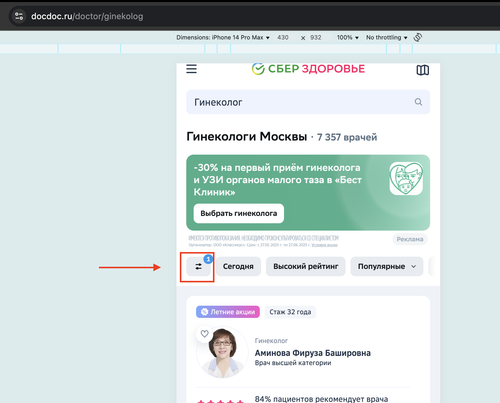The height and width of the screenshot is (403, 500).
Task: Click doctor Аминова's profile photo
Action: [x=222, y=353]
